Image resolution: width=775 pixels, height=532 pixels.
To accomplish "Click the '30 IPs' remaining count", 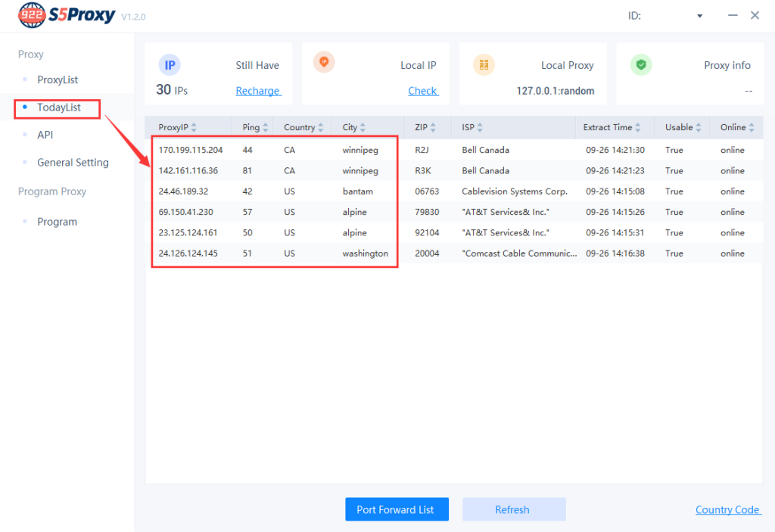I will [172, 90].
